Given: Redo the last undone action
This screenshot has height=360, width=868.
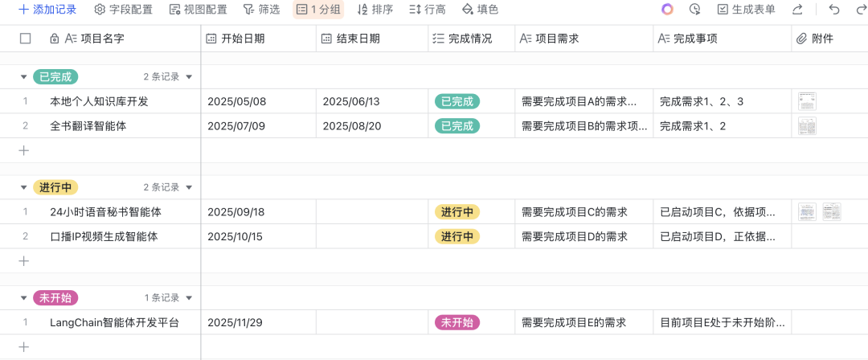Looking at the screenshot, I should (x=857, y=10).
